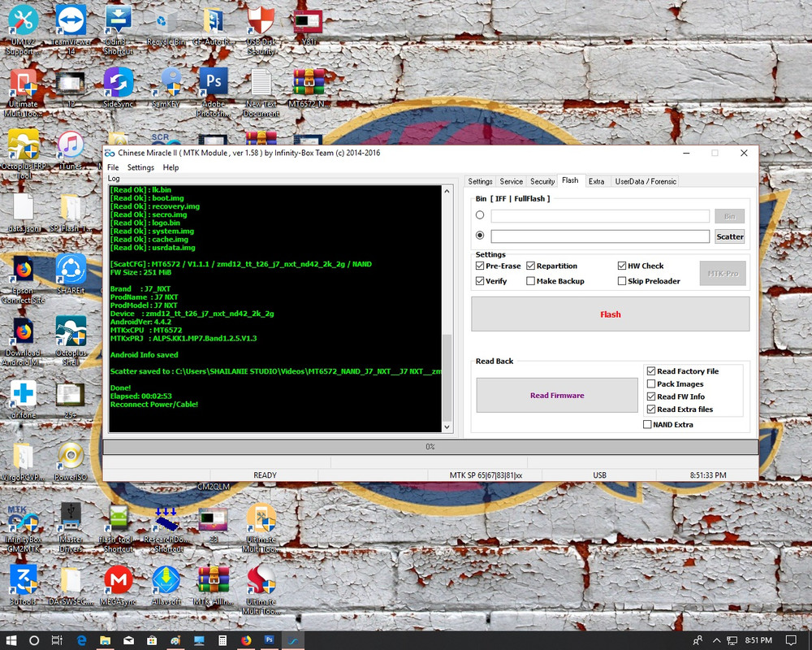Select the Octoplus Shell desktop icon
Viewport: 812px width, 650px height.
click(71, 340)
